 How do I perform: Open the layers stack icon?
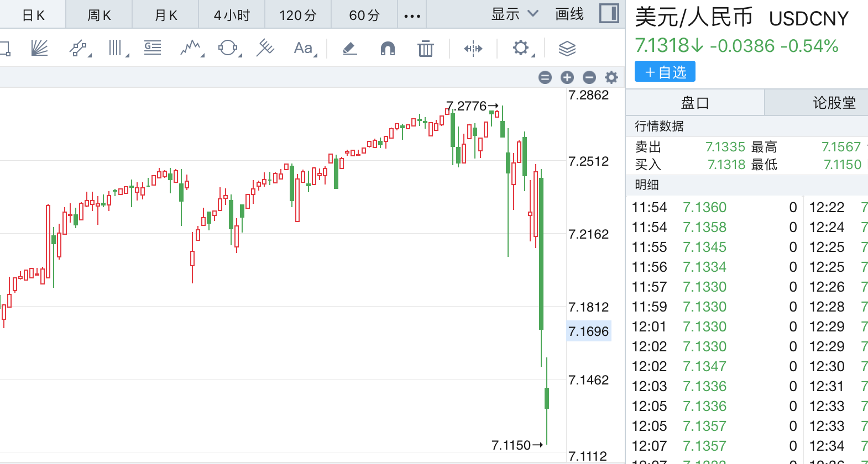click(x=567, y=49)
